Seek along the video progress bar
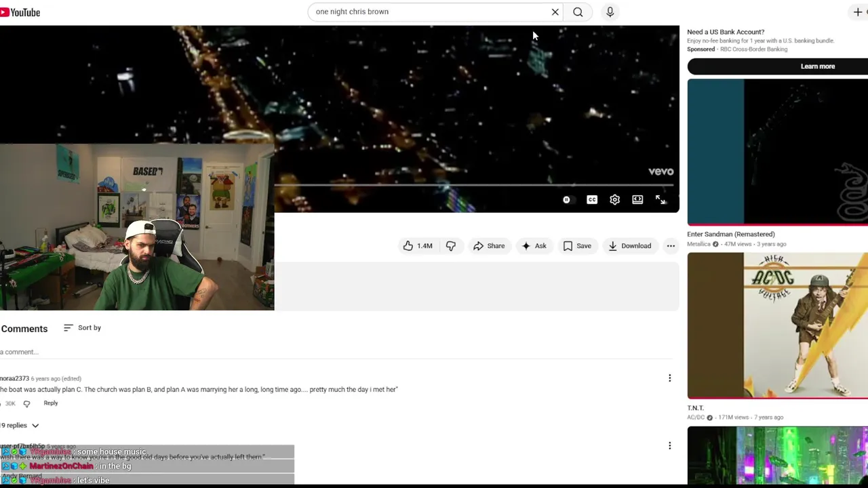 click(474, 184)
